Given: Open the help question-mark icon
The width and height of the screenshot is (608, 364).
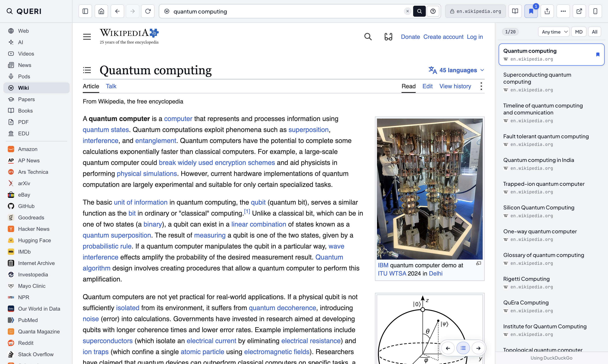Looking at the screenshot, I should tap(433, 11).
